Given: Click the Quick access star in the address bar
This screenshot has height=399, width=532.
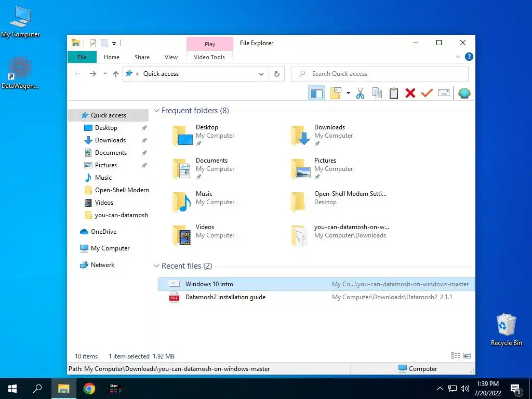Looking at the screenshot, I should [129, 73].
